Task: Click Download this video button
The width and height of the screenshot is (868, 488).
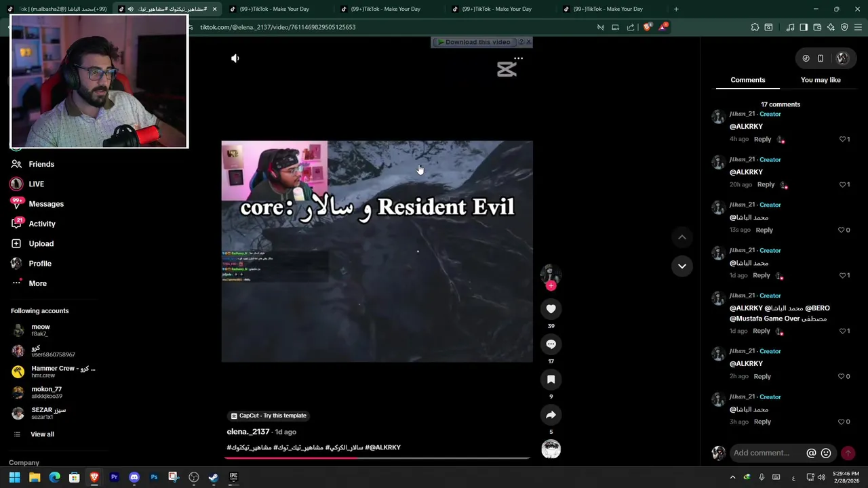Action: tap(473, 42)
